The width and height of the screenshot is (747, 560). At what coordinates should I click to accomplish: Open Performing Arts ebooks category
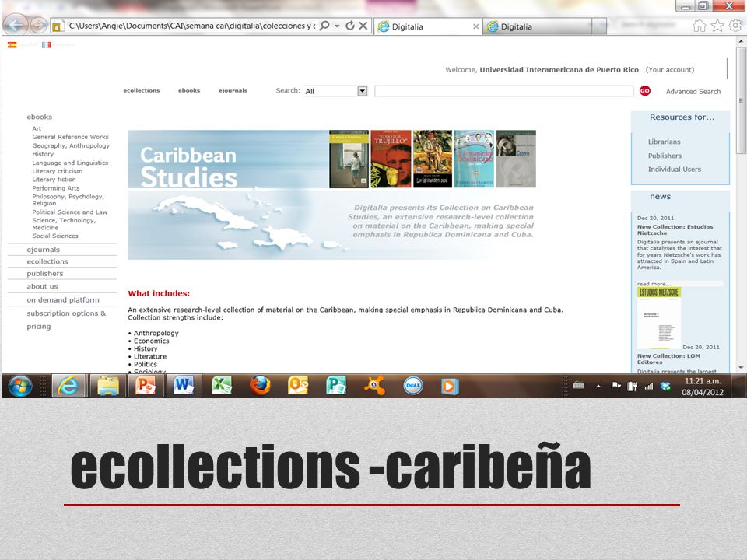click(x=56, y=188)
